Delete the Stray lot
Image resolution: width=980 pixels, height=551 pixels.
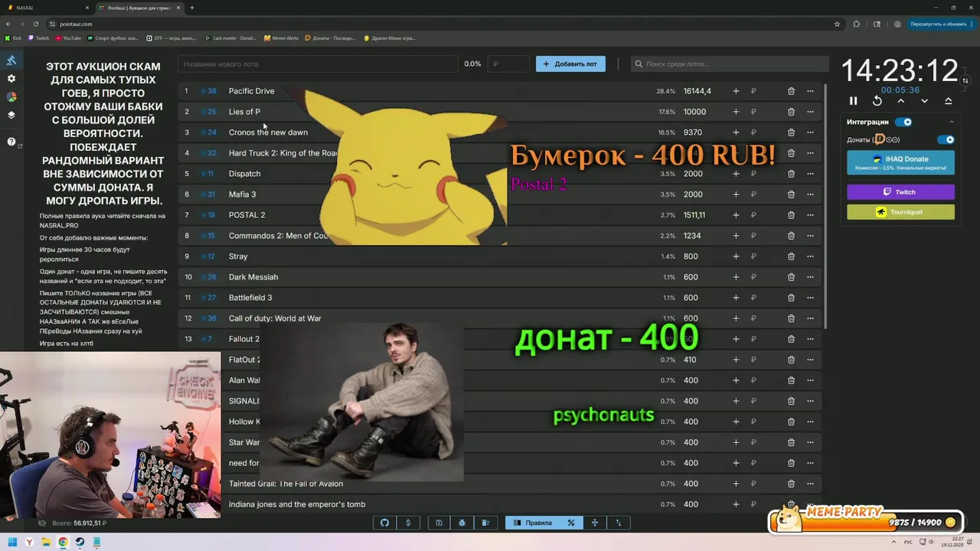coord(791,256)
